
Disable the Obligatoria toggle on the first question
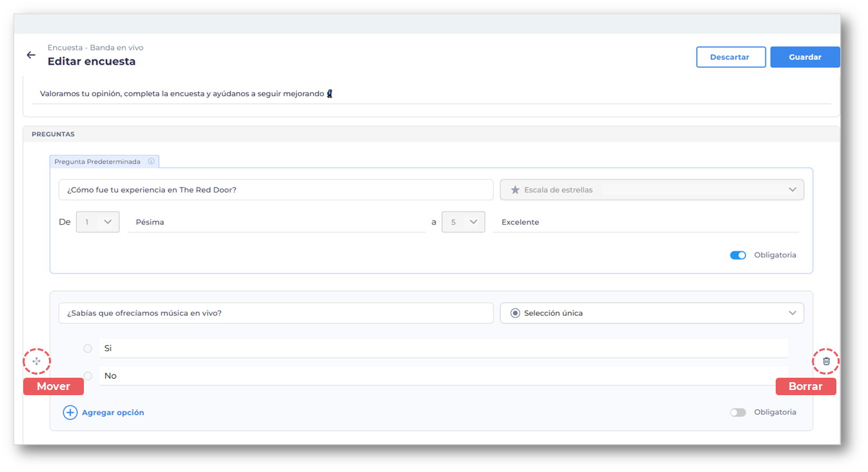point(738,255)
